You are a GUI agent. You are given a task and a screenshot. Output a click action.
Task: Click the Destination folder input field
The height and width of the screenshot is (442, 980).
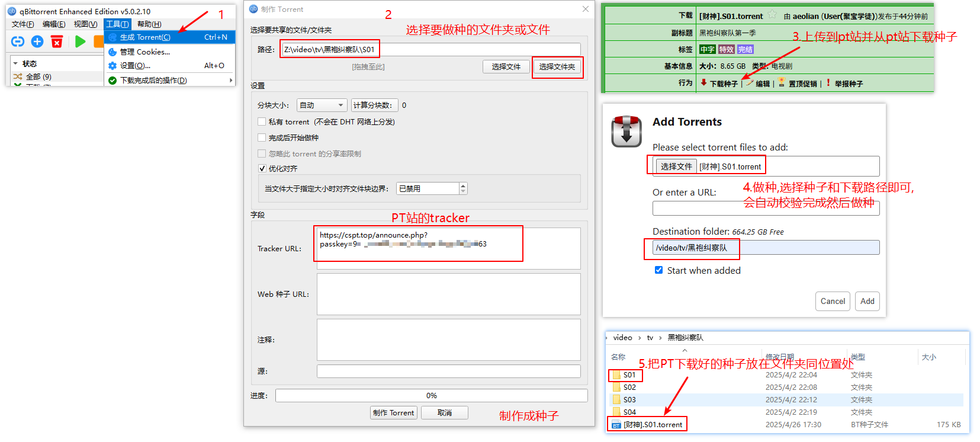tap(766, 248)
